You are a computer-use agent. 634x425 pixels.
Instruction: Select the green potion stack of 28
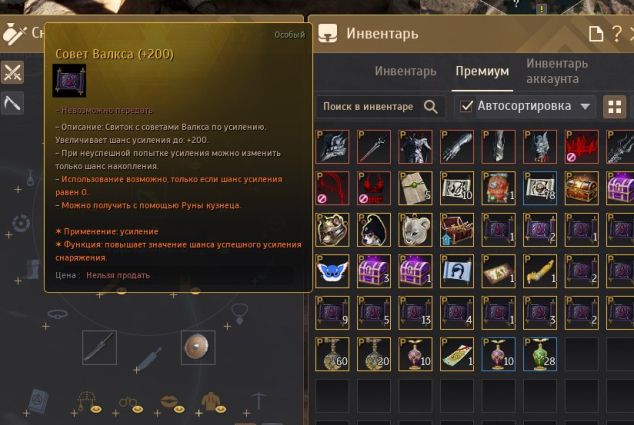[540, 354]
